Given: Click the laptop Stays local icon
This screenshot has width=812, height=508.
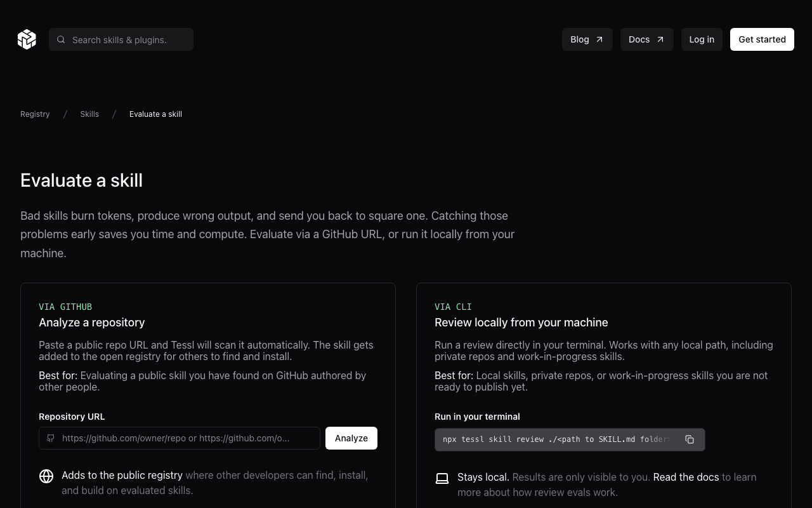Looking at the screenshot, I should [x=442, y=478].
